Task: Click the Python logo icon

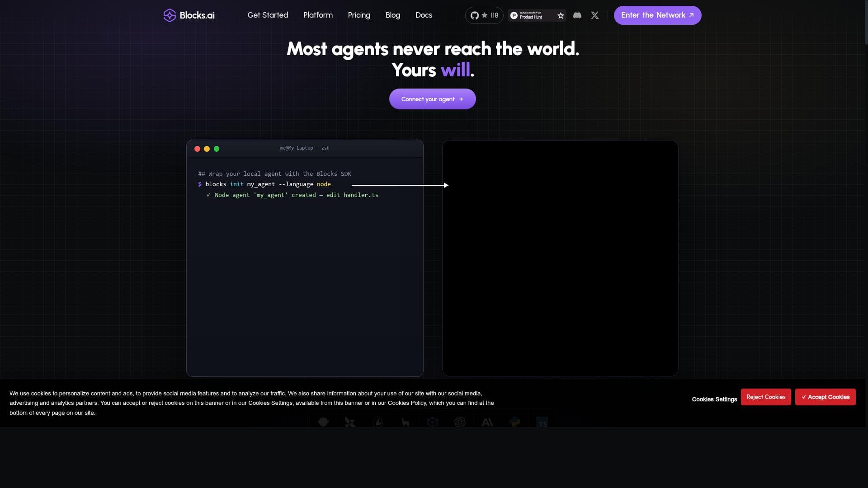Action: [x=514, y=422]
